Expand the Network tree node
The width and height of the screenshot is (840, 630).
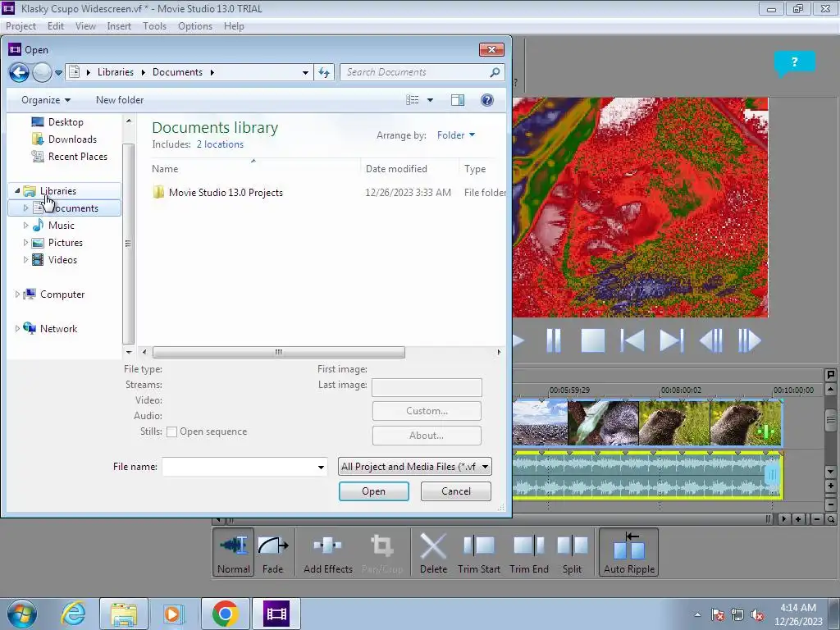(17, 328)
